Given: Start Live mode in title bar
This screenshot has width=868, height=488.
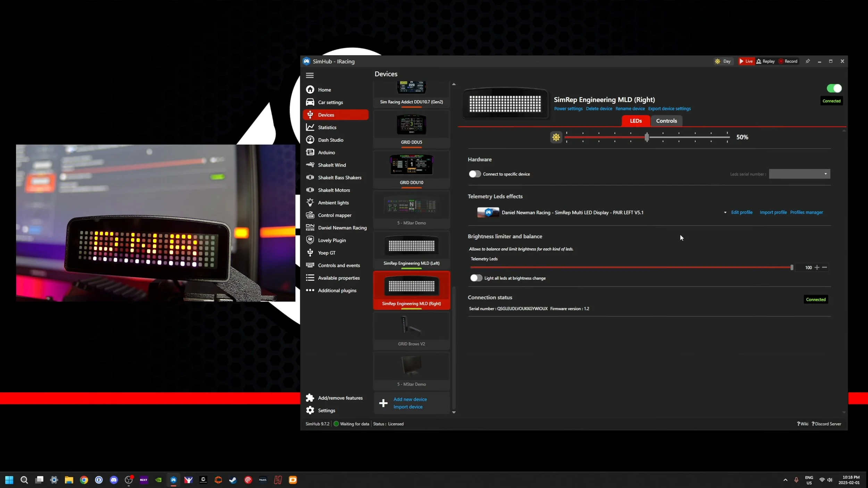Looking at the screenshot, I should coord(746,61).
